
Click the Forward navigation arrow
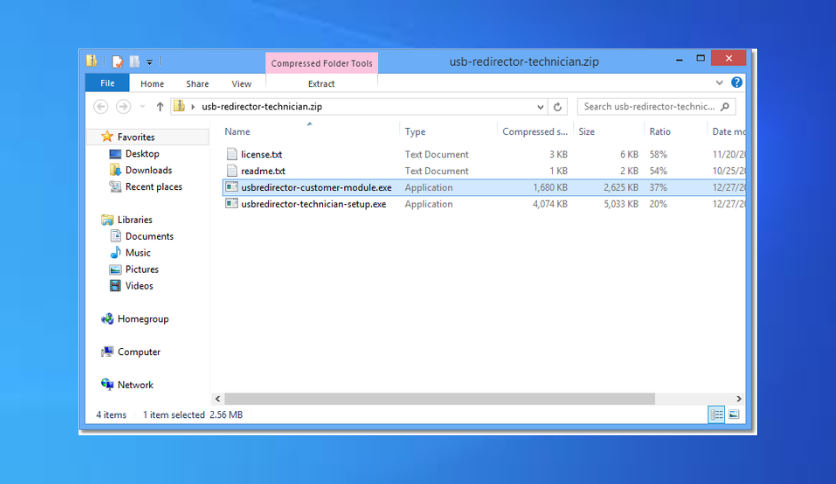123,107
